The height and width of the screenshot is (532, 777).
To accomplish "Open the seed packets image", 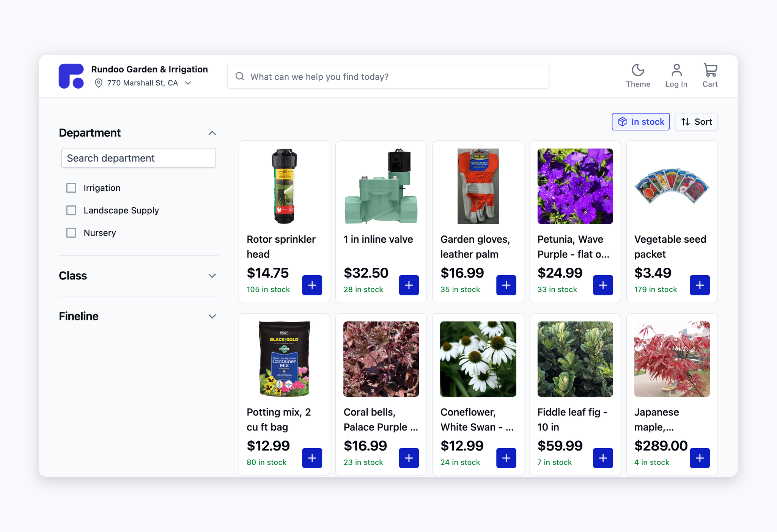I will click(x=672, y=186).
